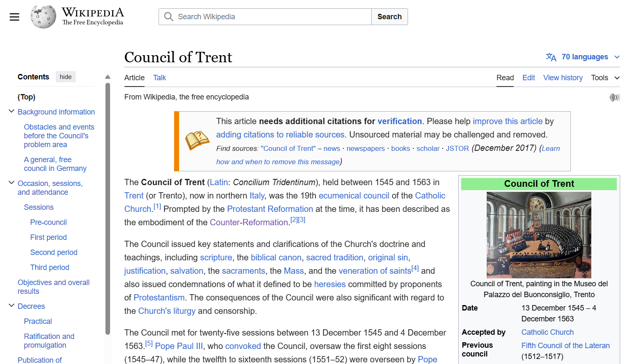
Task: Switch to the Article tab
Action: (134, 78)
